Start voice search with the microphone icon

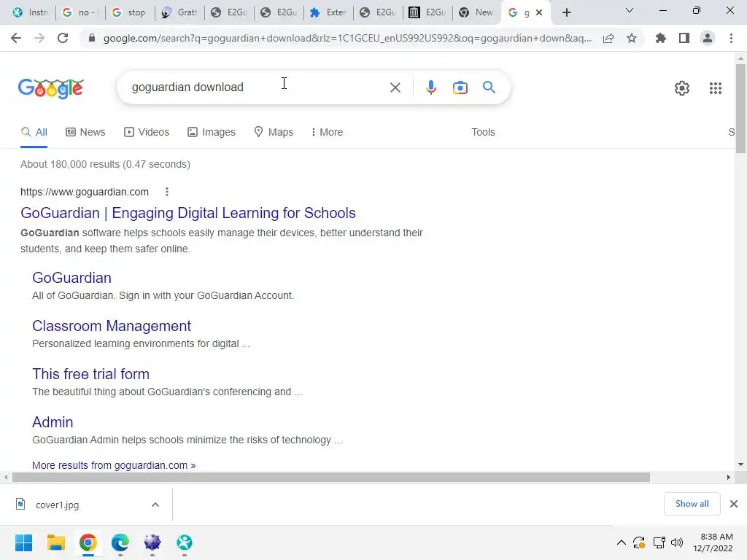(430, 87)
